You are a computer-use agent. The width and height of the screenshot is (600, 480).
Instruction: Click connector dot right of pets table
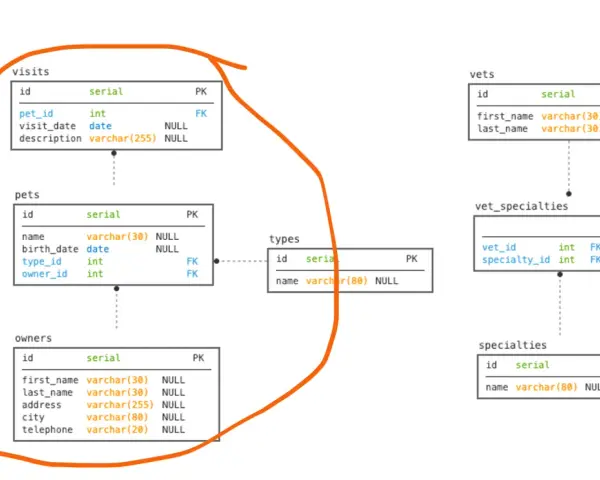[x=217, y=261]
